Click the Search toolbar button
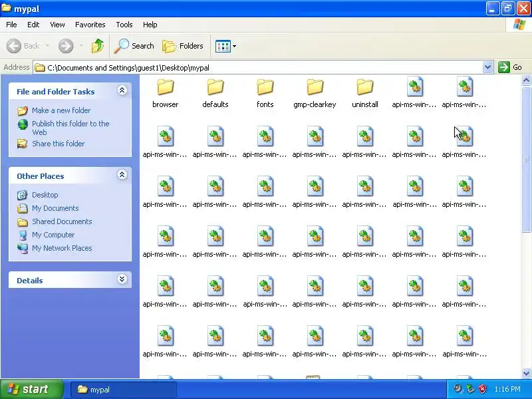532x399 pixels. (134, 46)
